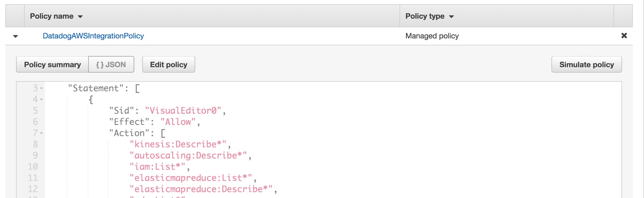Select the {} JSON tab
Image resolution: width=644 pixels, height=198 pixels.
point(111,65)
